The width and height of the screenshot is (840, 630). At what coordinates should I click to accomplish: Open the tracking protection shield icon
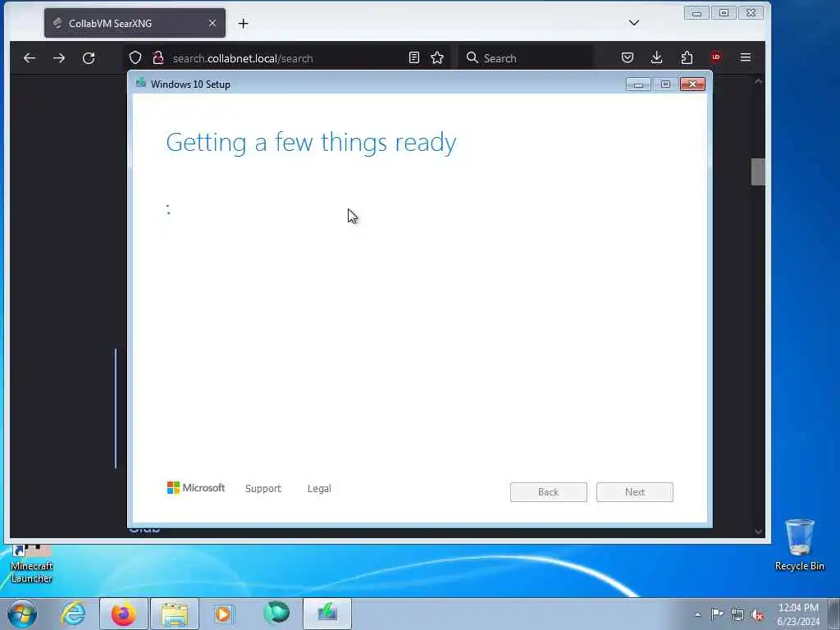coord(135,58)
